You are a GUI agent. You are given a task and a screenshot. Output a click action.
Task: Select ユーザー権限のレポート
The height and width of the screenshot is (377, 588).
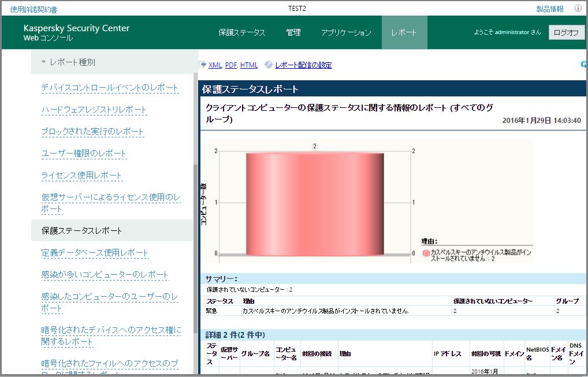click(x=84, y=154)
